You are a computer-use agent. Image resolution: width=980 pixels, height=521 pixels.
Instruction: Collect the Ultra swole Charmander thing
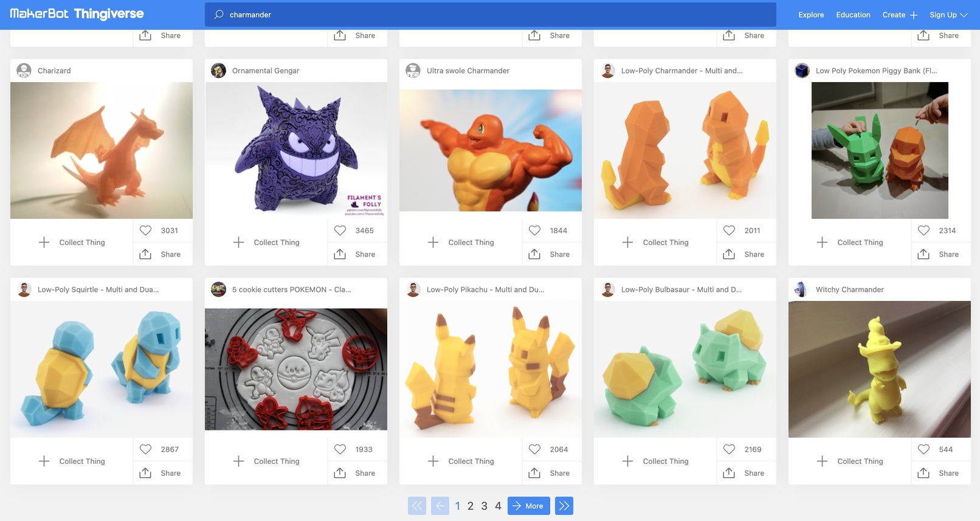pos(461,242)
